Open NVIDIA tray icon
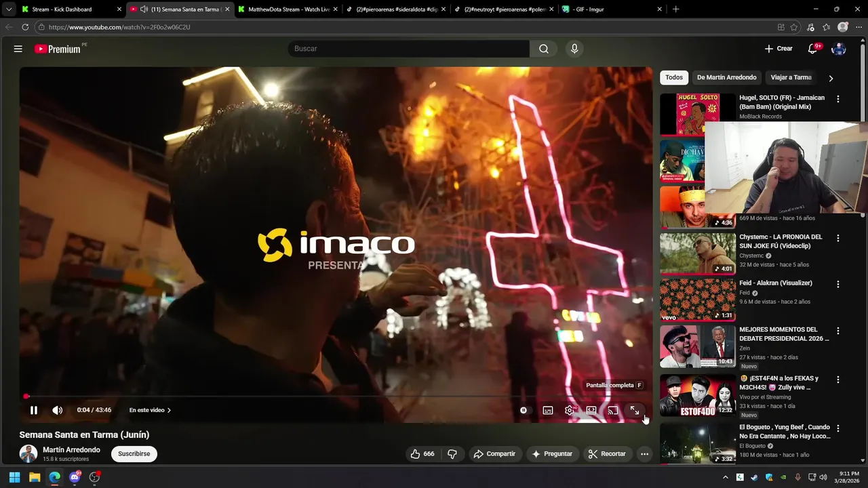The height and width of the screenshot is (488, 868). (783, 477)
